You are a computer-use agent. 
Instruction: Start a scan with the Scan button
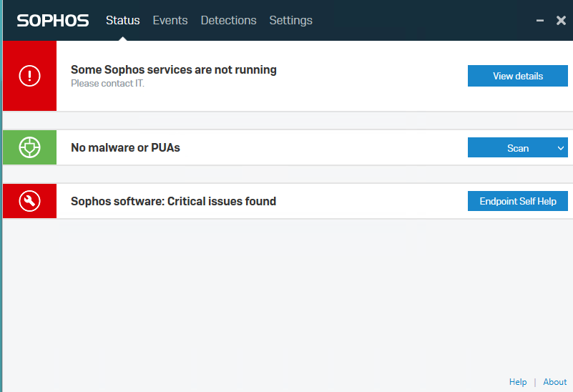pos(509,148)
